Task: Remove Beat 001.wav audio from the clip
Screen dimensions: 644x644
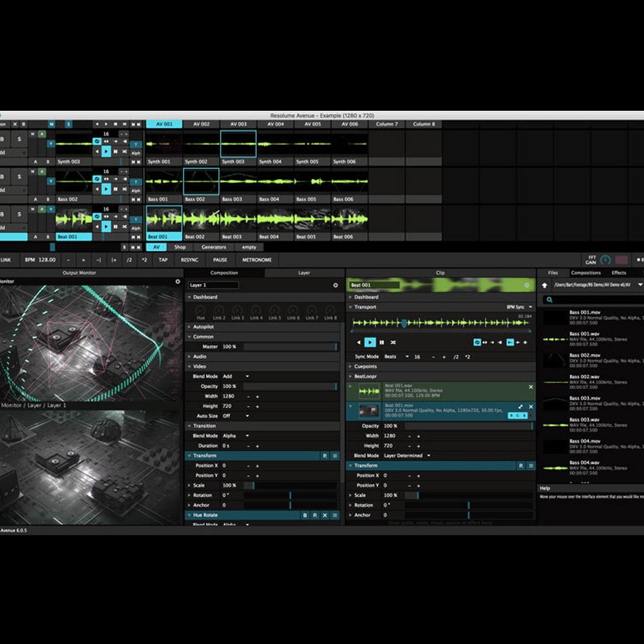Action: 531,387
